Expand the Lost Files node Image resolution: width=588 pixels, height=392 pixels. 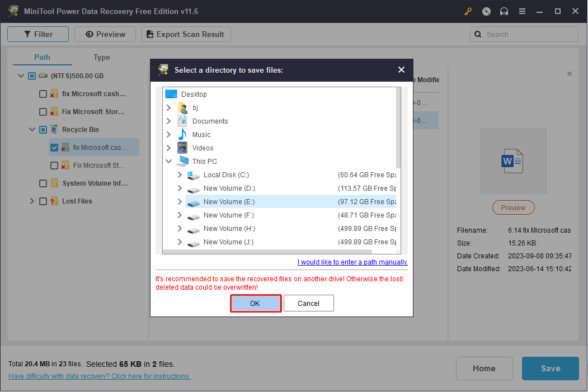click(32, 201)
